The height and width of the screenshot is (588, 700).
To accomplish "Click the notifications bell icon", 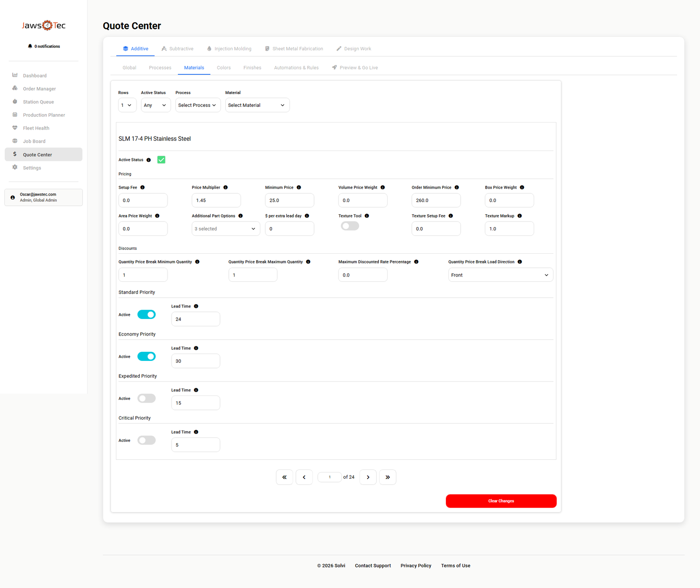I will click(x=30, y=46).
